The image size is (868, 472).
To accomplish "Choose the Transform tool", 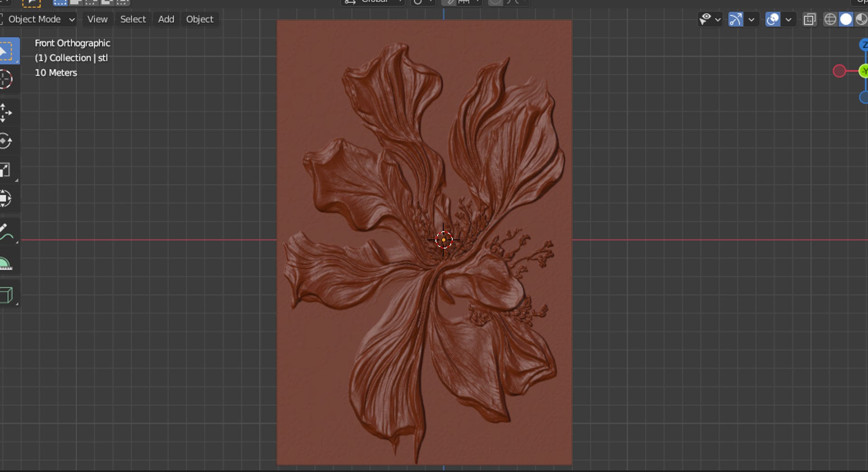I will (6, 199).
